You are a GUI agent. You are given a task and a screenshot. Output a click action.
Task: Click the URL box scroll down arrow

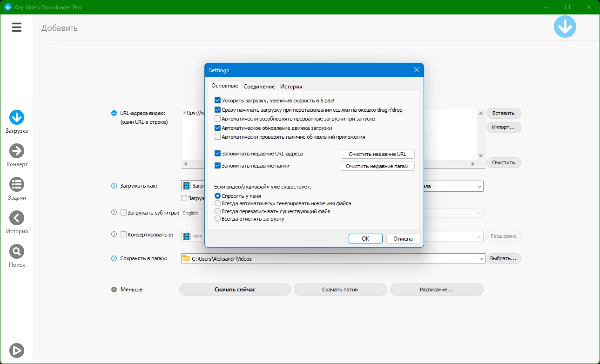[481, 156]
